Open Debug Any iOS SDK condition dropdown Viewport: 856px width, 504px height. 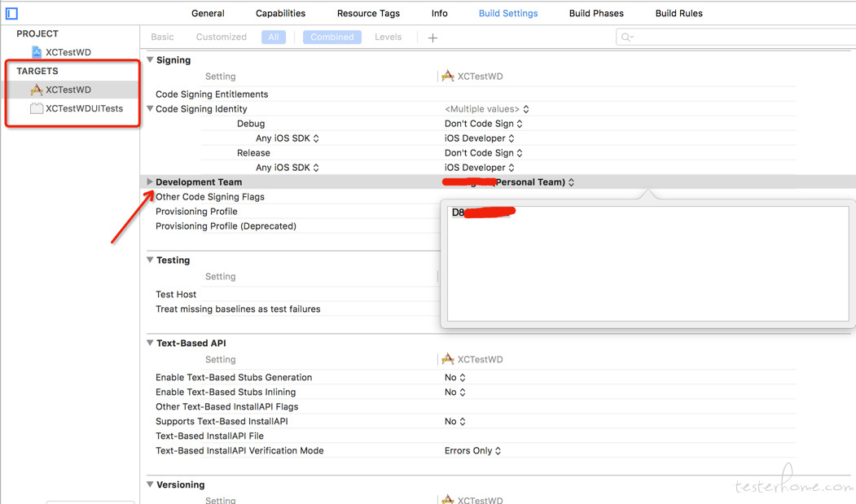click(x=288, y=138)
